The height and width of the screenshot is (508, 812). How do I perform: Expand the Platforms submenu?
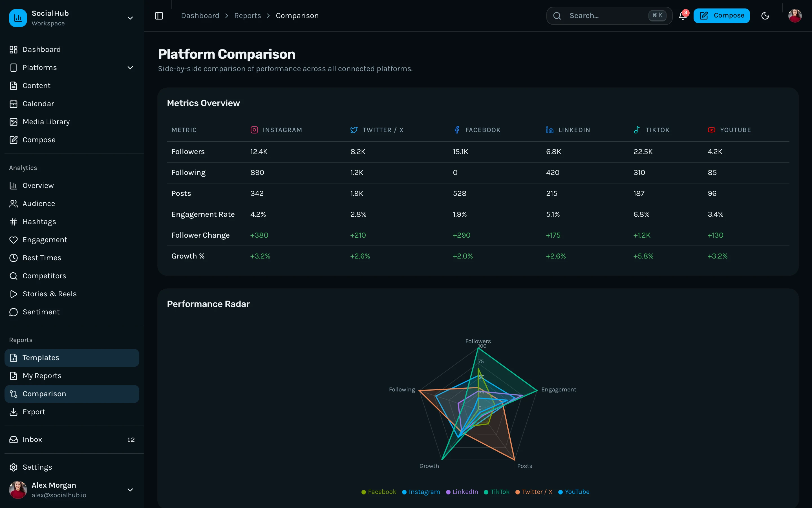tap(72, 67)
